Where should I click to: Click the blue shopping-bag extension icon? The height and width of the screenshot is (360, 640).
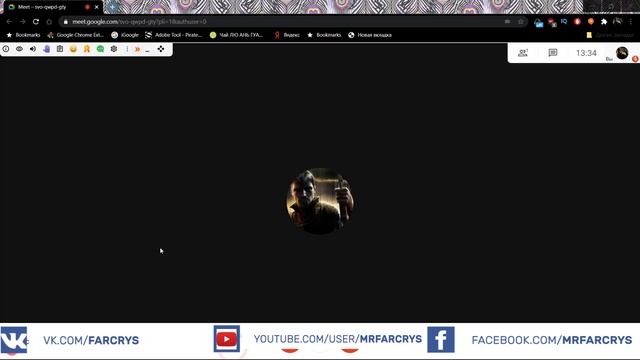539,23
